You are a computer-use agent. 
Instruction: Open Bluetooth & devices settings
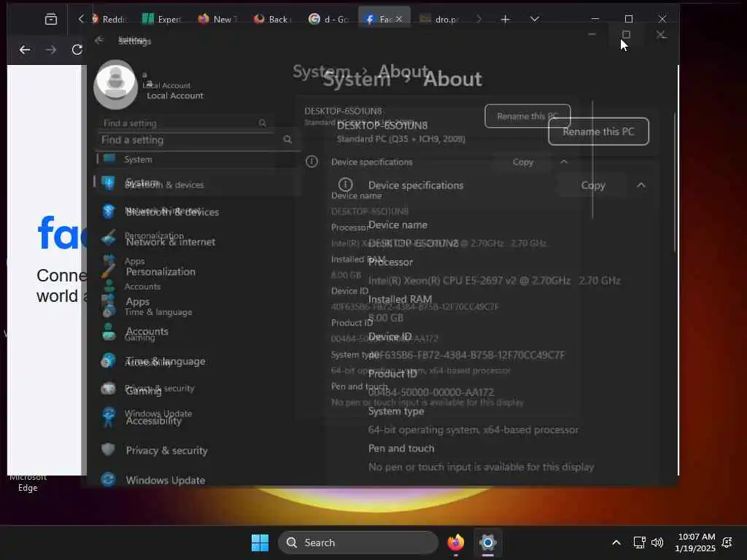click(172, 212)
